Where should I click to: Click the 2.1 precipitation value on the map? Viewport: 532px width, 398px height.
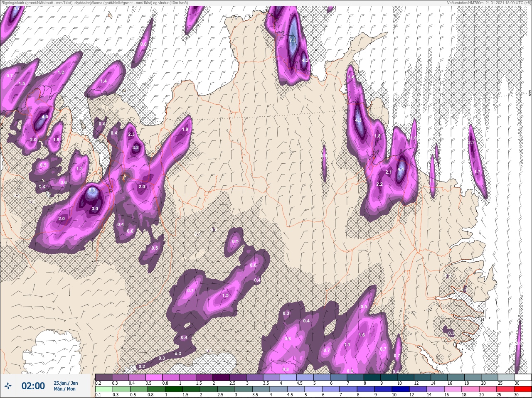389,172
